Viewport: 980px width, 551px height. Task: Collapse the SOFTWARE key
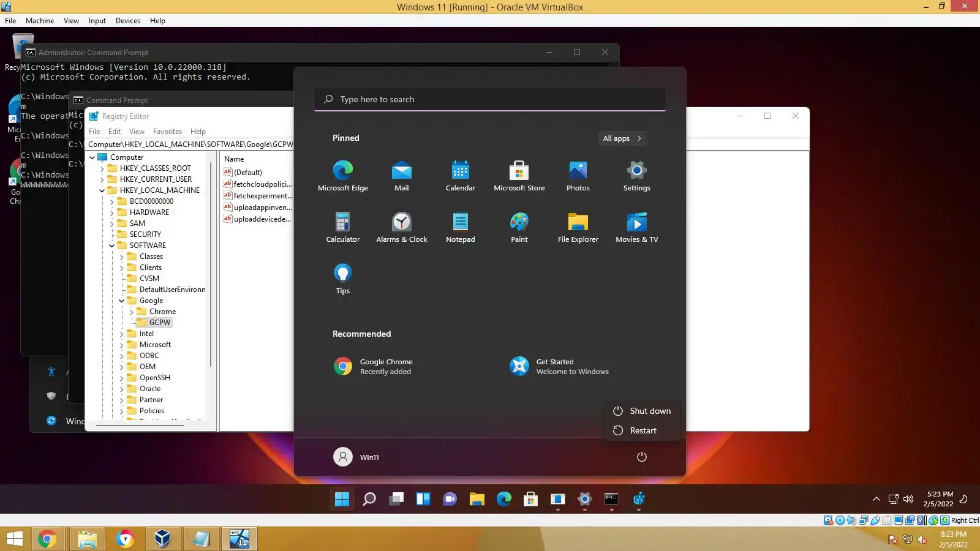[112, 246]
